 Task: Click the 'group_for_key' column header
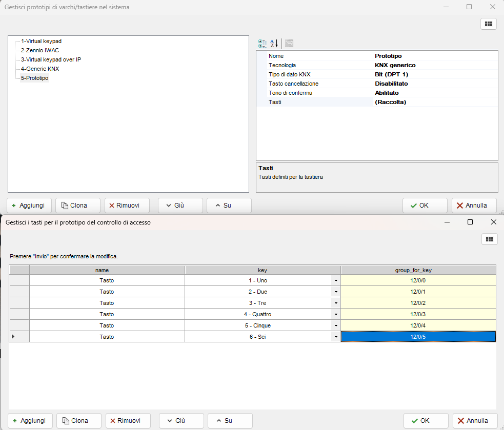[x=418, y=270]
